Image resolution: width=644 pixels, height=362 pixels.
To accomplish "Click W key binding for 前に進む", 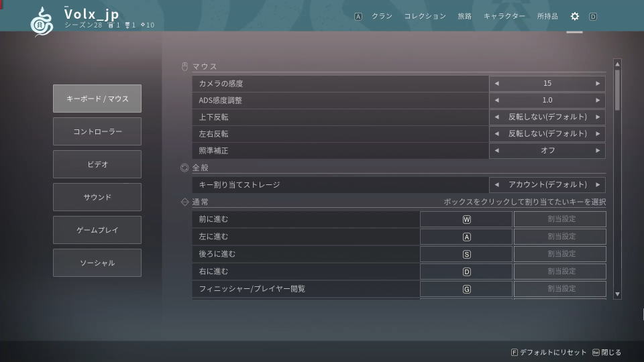I will pos(466,219).
